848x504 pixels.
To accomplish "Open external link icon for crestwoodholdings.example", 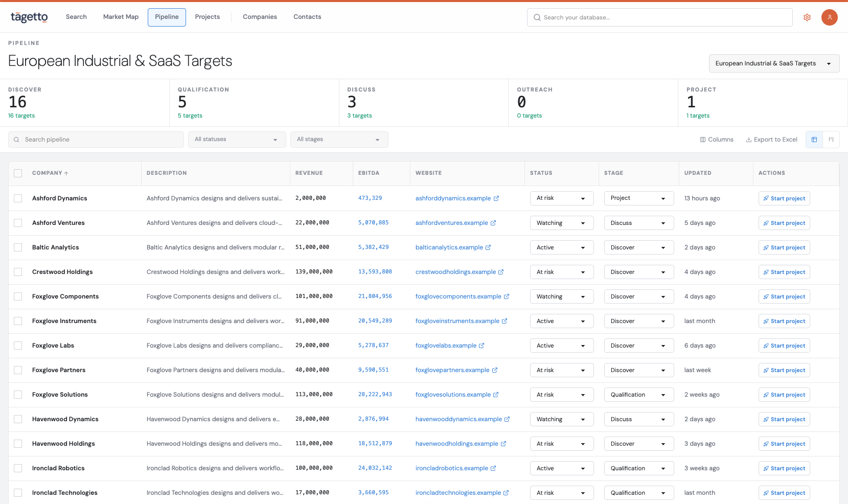I will (501, 272).
